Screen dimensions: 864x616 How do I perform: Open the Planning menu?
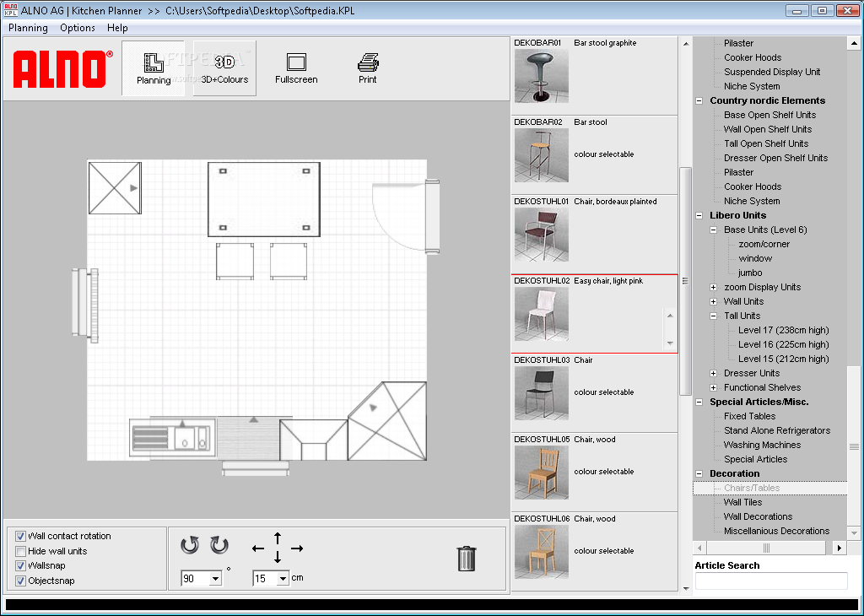click(28, 27)
